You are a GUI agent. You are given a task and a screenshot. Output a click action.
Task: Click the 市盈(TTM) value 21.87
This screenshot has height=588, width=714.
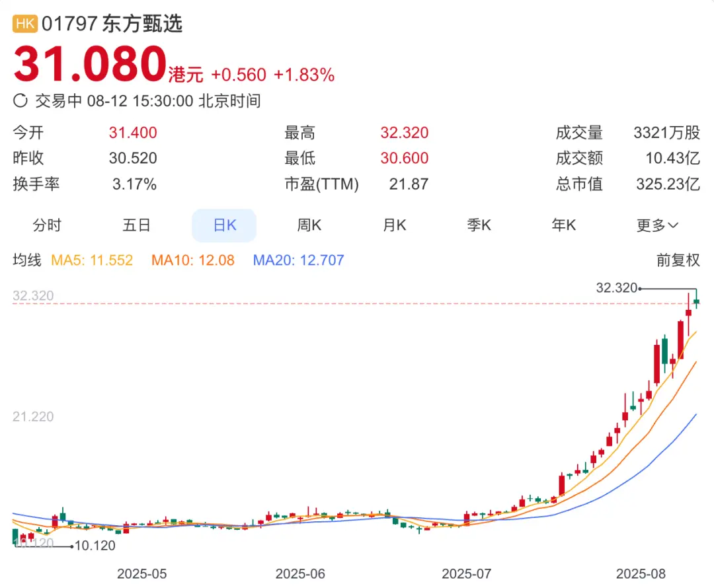point(409,184)
